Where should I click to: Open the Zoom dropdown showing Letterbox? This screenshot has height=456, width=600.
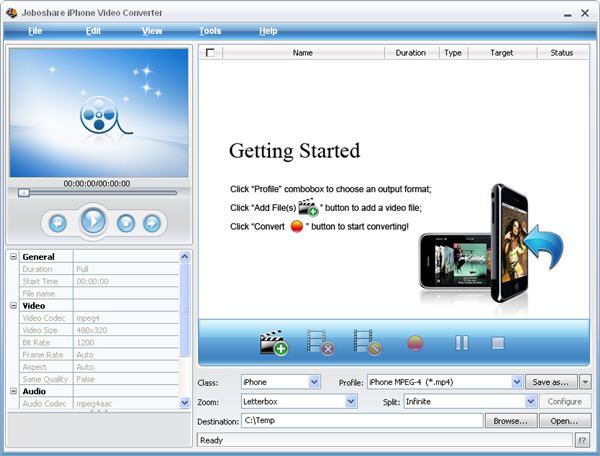(x=351, y=402)
